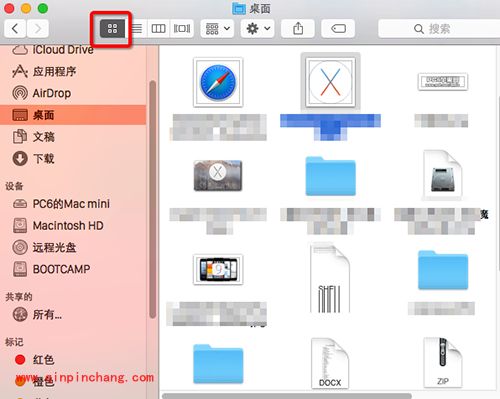The height and width of the screenshot is (399, 500).
Task: Switch to Cover Flow view
Action: tap(182, 29)
